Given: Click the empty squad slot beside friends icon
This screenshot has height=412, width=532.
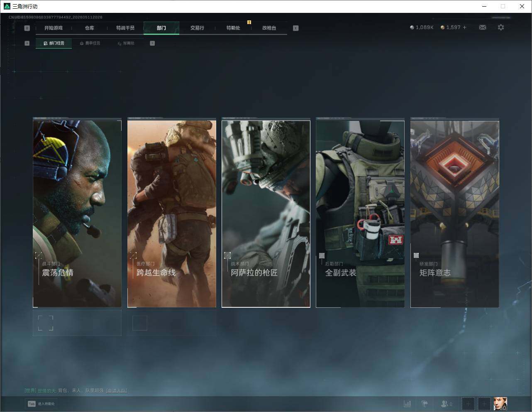Looking at the screenshot, I should [x=468, y=404].
